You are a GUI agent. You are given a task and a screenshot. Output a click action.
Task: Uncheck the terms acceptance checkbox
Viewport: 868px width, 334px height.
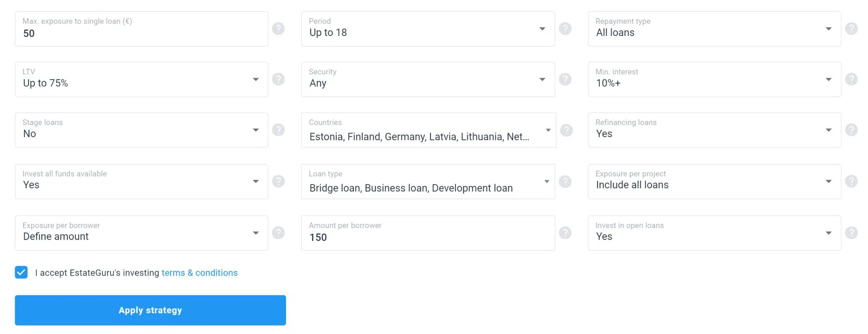21,272
